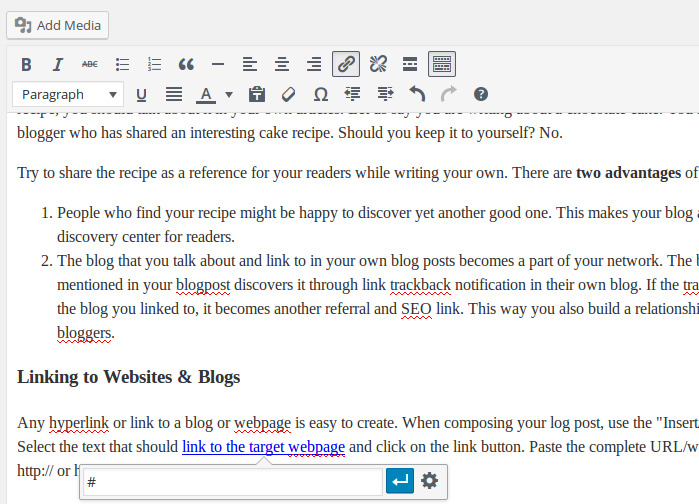This screenshot has height=504, width=699.
Task: Click the Insert/edit link button
Action: [346, 64]
